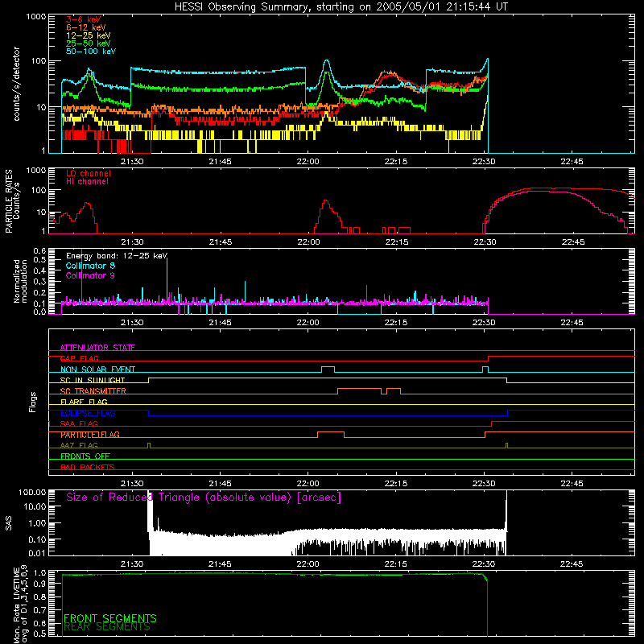Click the cyan 50-100 keV peak near 22:03
644x644 pixels.
[327, 61]
